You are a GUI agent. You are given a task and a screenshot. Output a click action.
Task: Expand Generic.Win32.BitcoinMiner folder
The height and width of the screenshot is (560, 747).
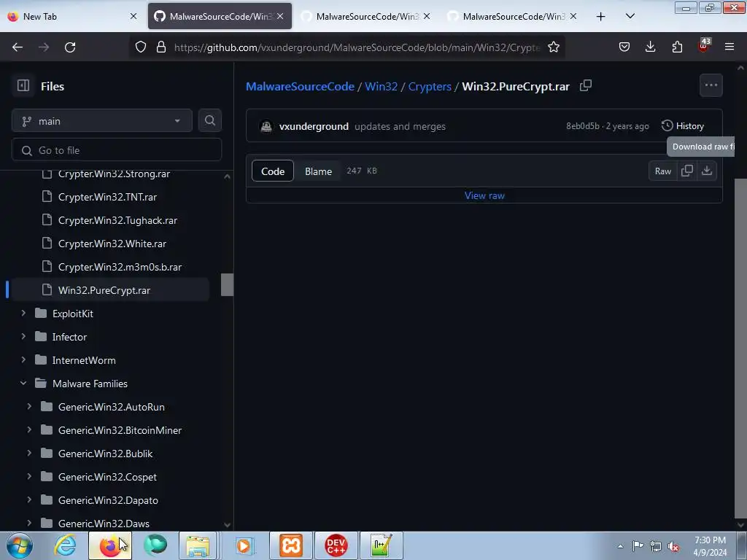point(29,430)
